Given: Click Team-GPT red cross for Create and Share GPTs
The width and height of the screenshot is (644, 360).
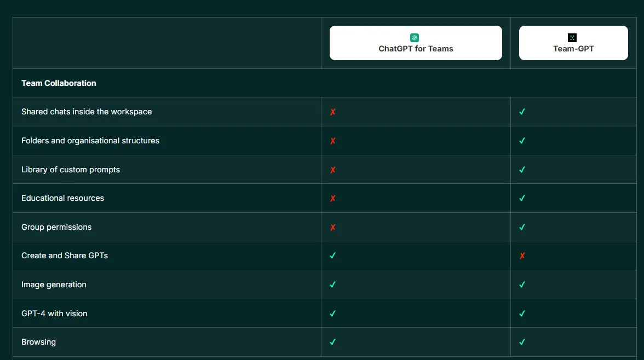Looking at the screenshot, I should 522,256.
